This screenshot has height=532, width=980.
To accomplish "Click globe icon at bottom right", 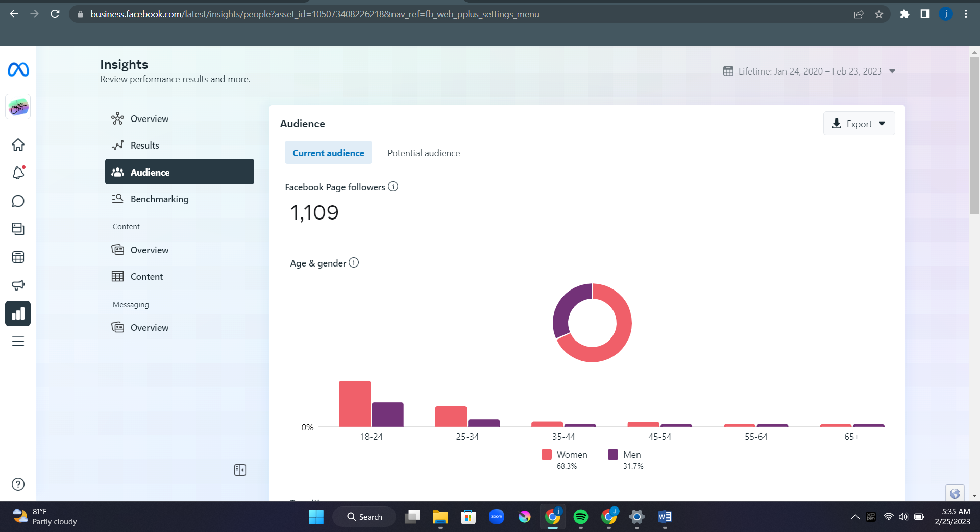I will pyautogui.click(x=955, y=493).
